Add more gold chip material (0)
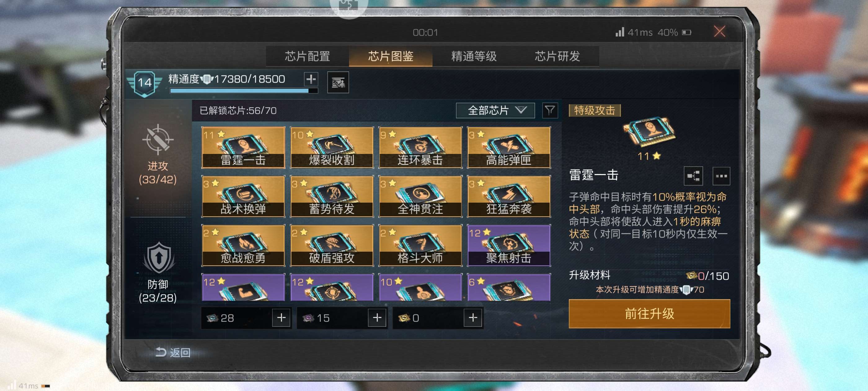Image resolution: width=868 pixels, height=391 pixels. [472, 317]
